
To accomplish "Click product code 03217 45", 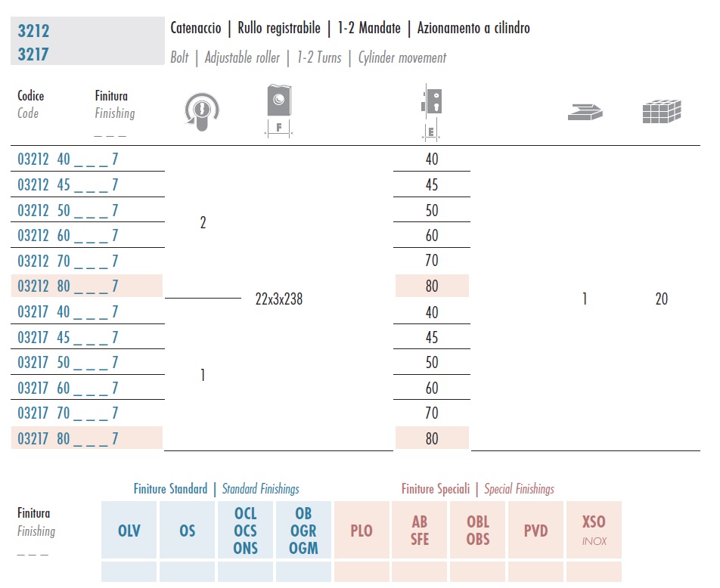I will click(x=68, y=337).
